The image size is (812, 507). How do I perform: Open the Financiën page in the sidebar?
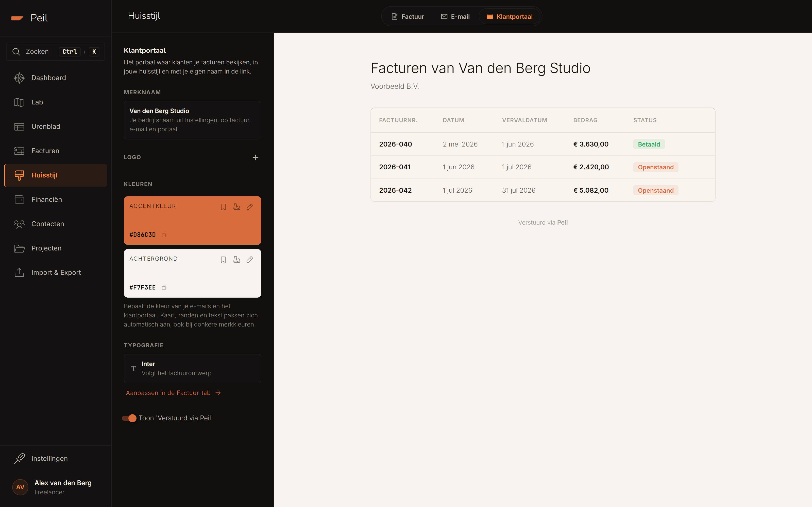pos(56,200)
